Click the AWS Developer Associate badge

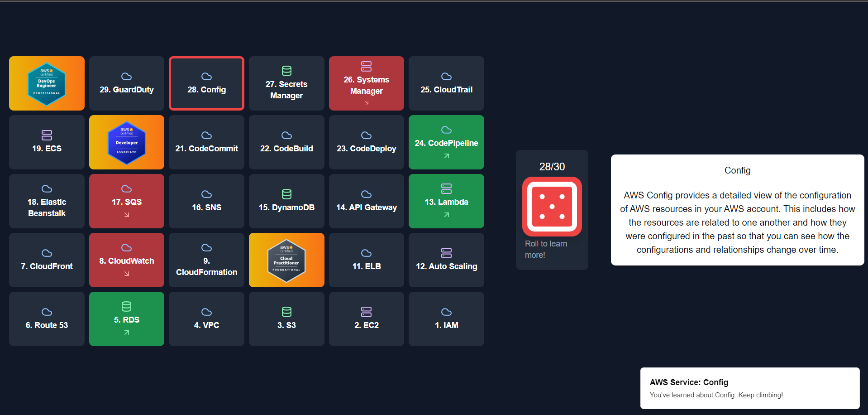127,143
